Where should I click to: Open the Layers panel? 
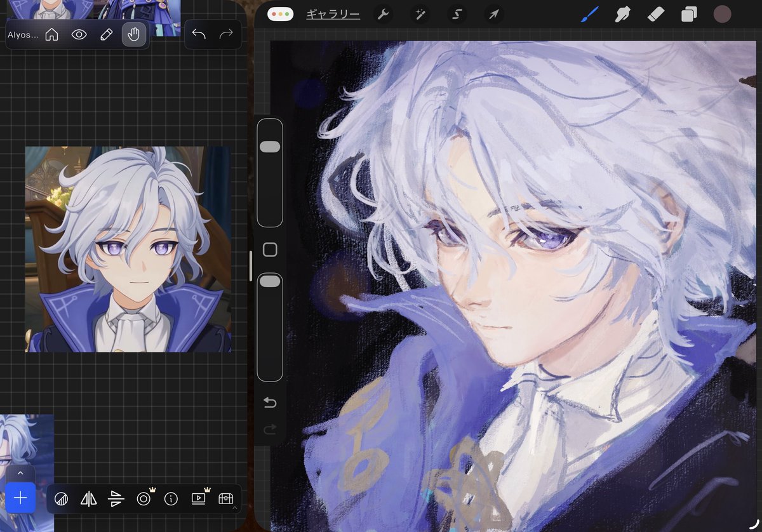689,15
